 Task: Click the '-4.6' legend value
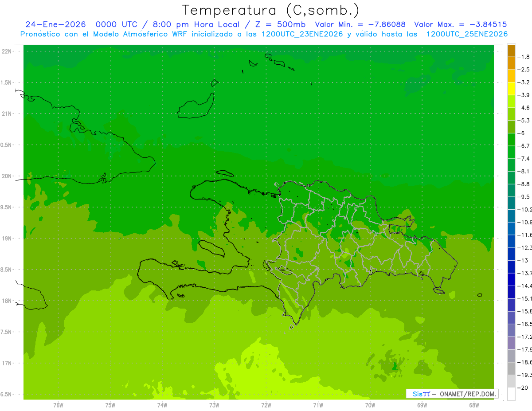coord(524,108)
